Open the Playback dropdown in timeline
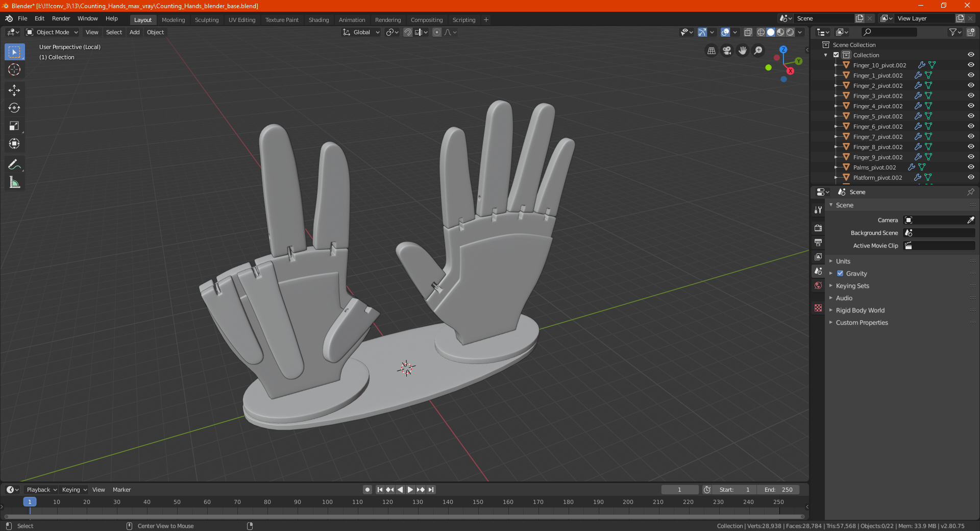The width and height of the screenshot is (980, 531). [x=41, y=490]
